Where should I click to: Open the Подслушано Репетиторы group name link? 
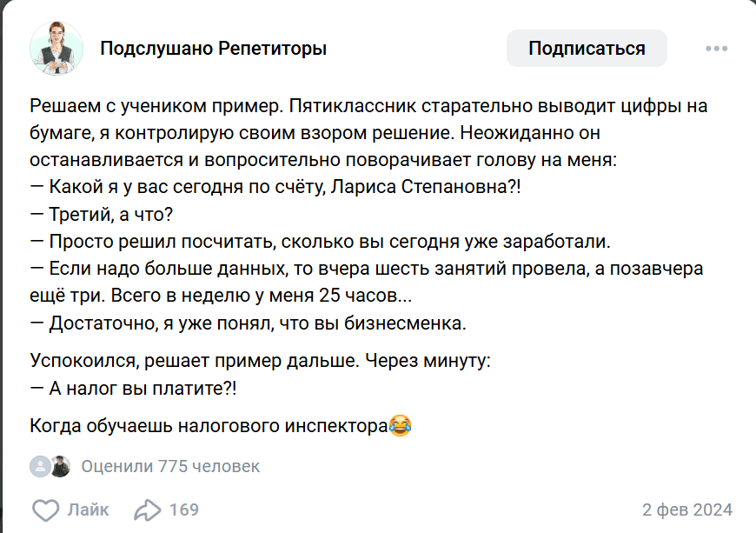click(x=214, y=49)
